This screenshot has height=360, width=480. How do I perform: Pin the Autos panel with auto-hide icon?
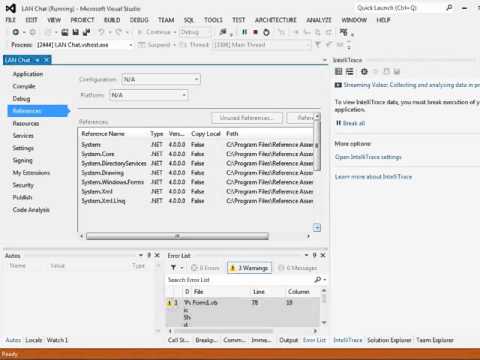point(149,255)
